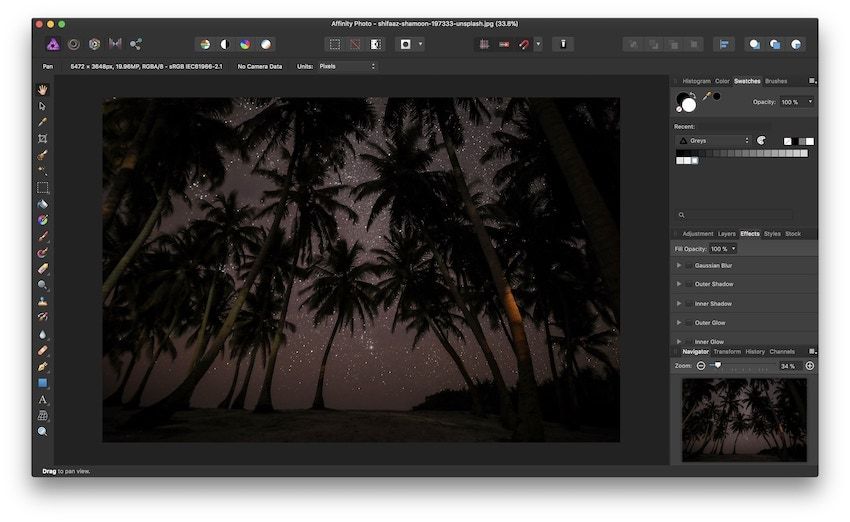
Task: Choose the Rectangle shape tool
Action: 42,383
